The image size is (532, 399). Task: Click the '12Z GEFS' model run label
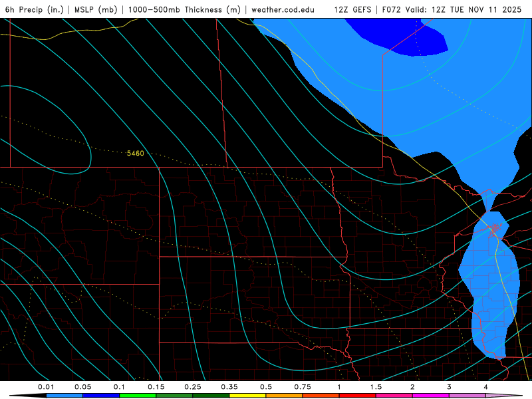pos(353,9)
